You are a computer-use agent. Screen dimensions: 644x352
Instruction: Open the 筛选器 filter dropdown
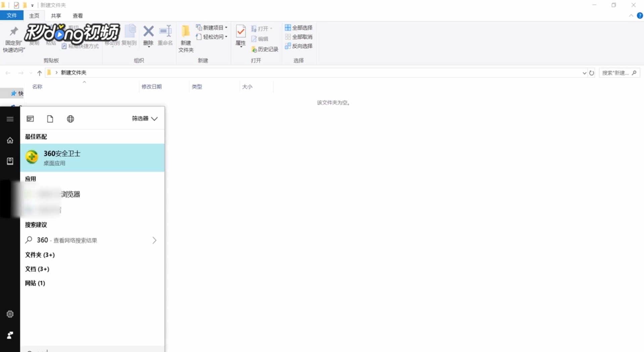(145, 119)
